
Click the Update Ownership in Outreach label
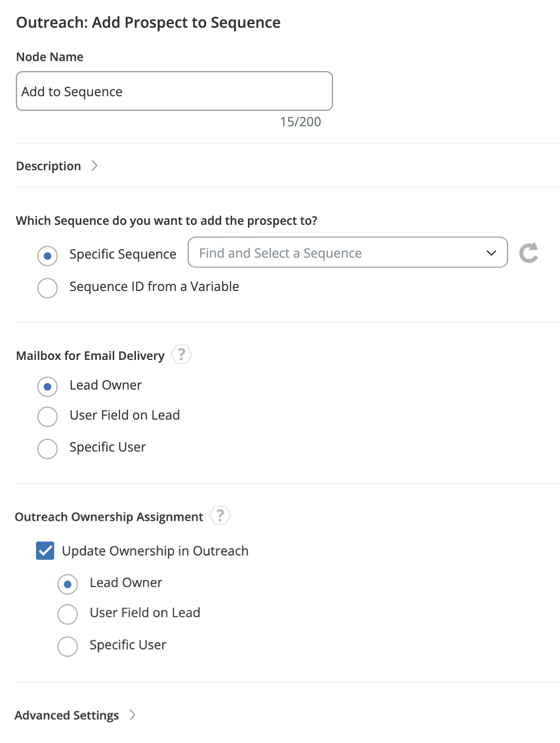[x=155, y=551]
